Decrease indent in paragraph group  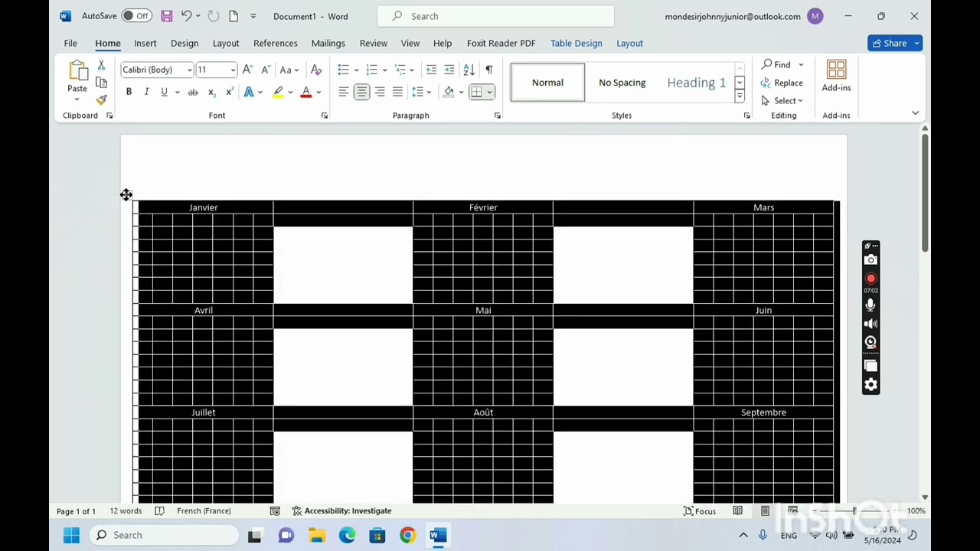(431, 70)
